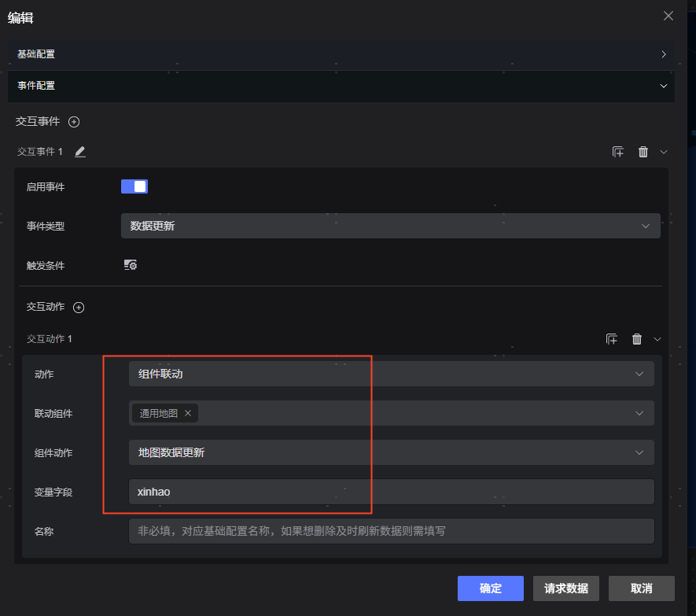This screenshot has height=616, width=696.
Task: Delete 交互事件 1 with trash icon
Action: tap(643, 152)
